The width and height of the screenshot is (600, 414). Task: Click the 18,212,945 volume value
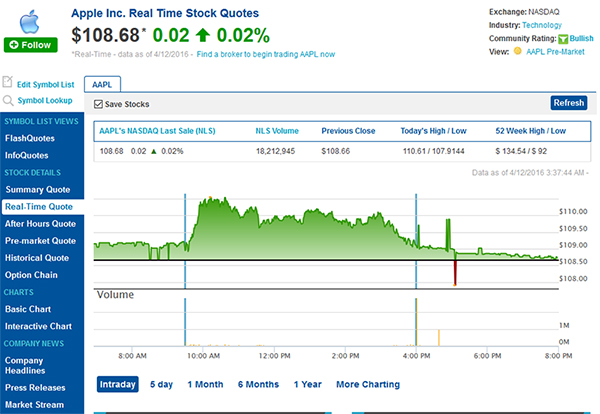pyautogui.click(x=276, y=152)
